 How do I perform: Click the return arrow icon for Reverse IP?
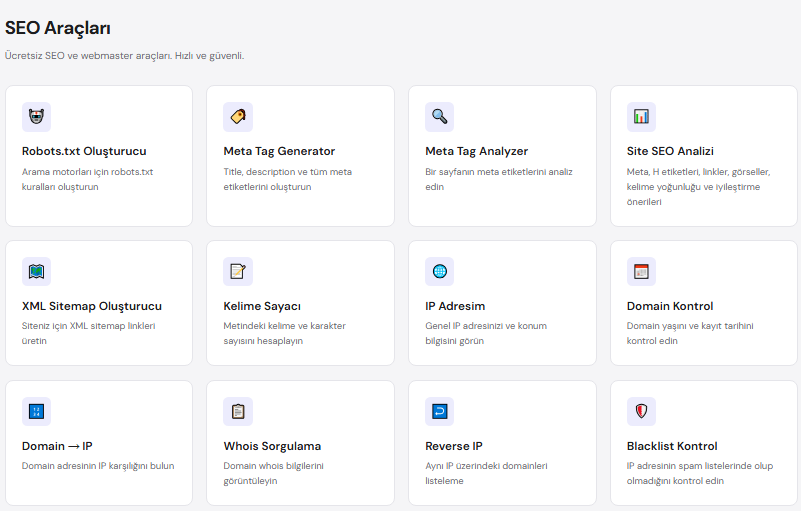click(439, 411)
